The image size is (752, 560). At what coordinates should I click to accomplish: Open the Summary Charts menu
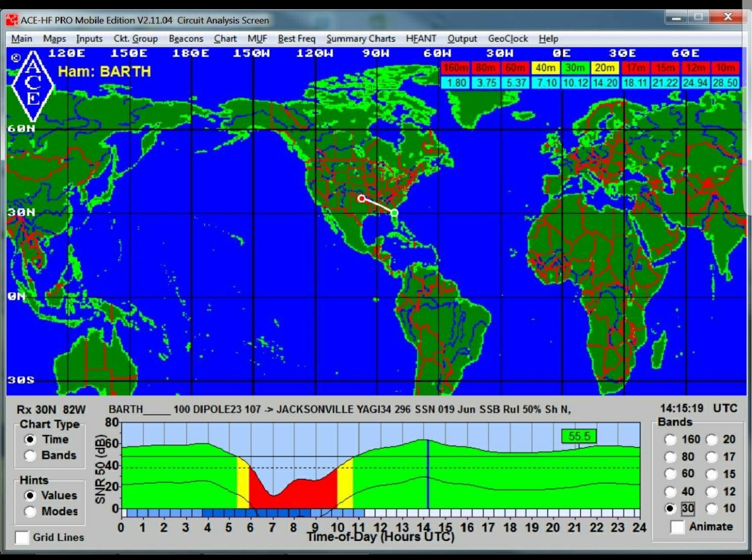click(x=361, y=39)
